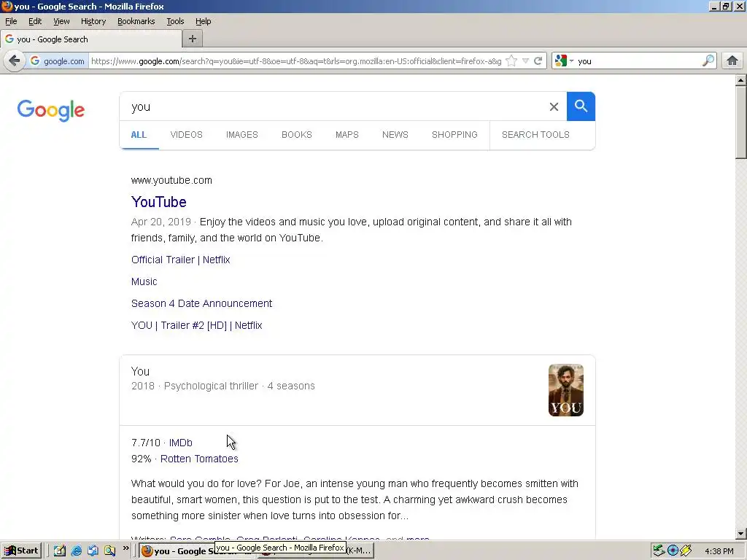This screenshot has width=747, height=560.
Task: Click the green network tray icon
Action: coord(659,551)
